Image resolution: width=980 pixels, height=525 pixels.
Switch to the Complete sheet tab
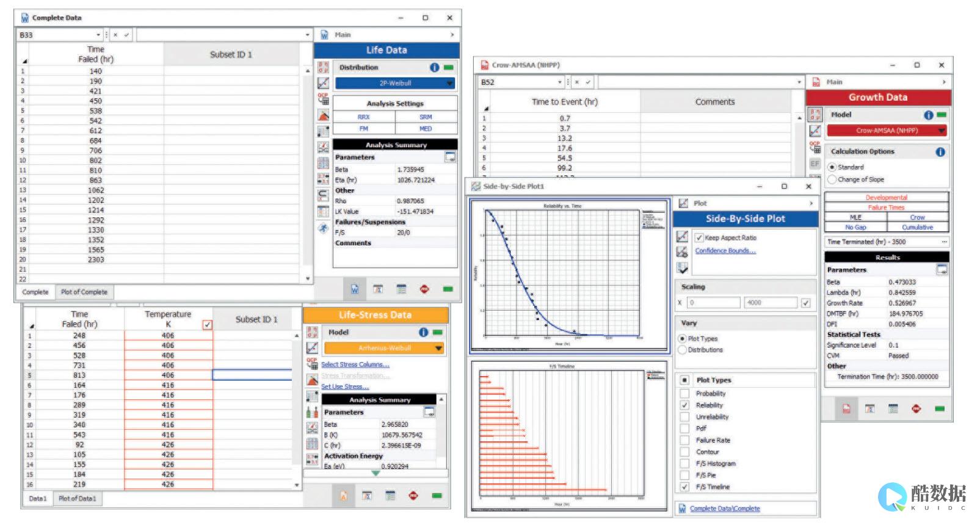35,292
